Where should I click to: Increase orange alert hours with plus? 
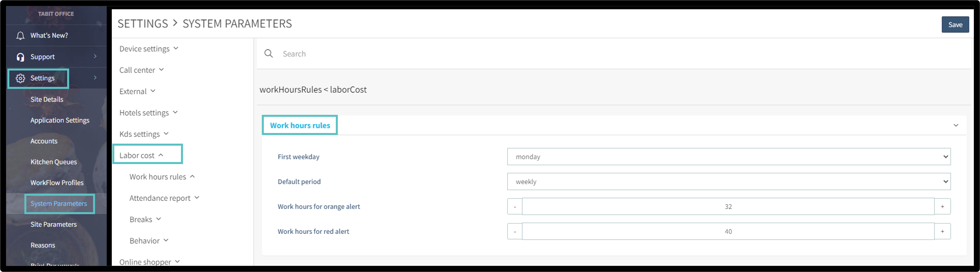[x=942, y=206]
